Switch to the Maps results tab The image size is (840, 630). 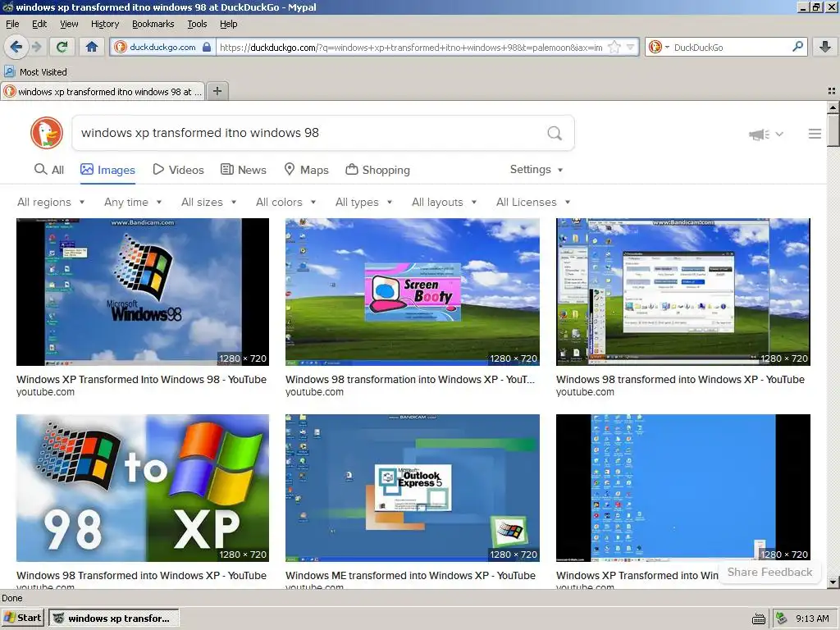307,170
